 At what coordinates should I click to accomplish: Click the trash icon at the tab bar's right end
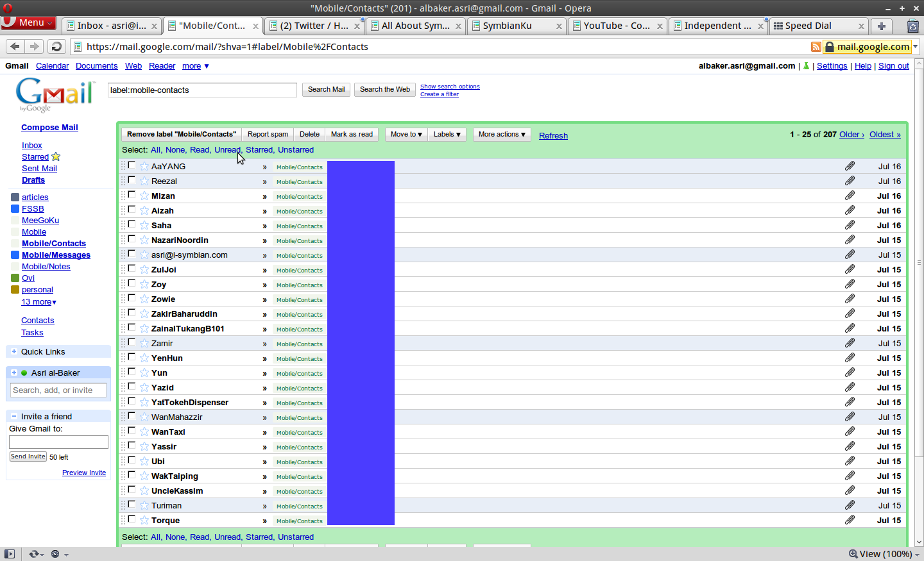pos(912,26)
